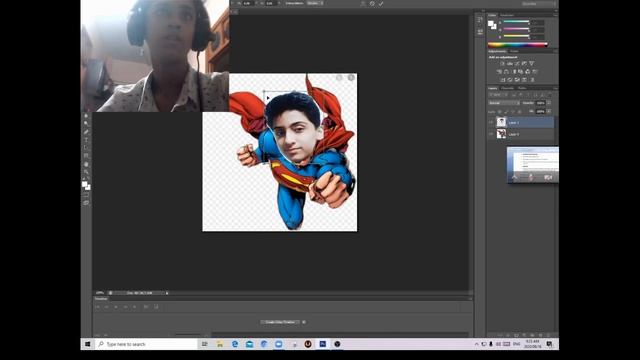The width and height of the screenshot is (640, 360).
Task: Open Microsoft Edge from the taskbar
Action: coord(235,344)
